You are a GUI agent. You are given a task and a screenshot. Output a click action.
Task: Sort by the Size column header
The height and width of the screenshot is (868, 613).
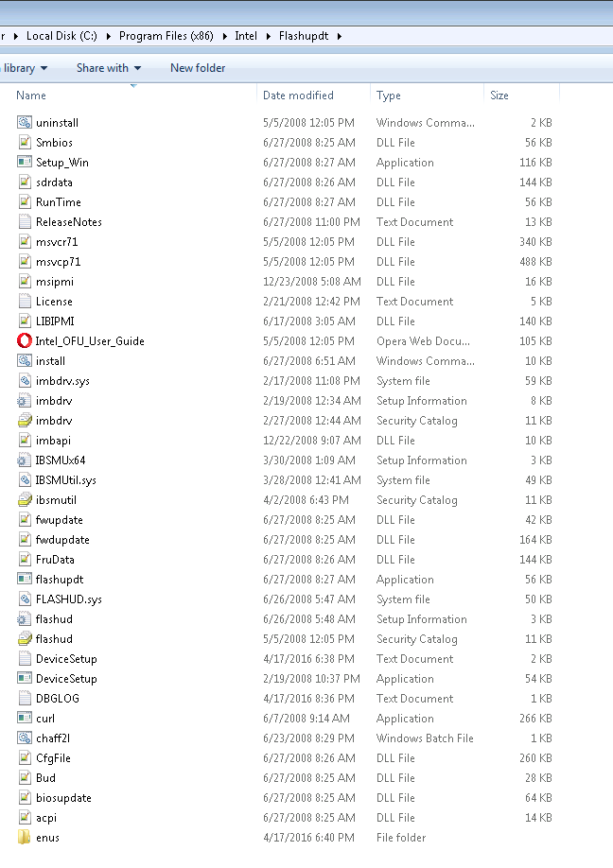[499, 95]
